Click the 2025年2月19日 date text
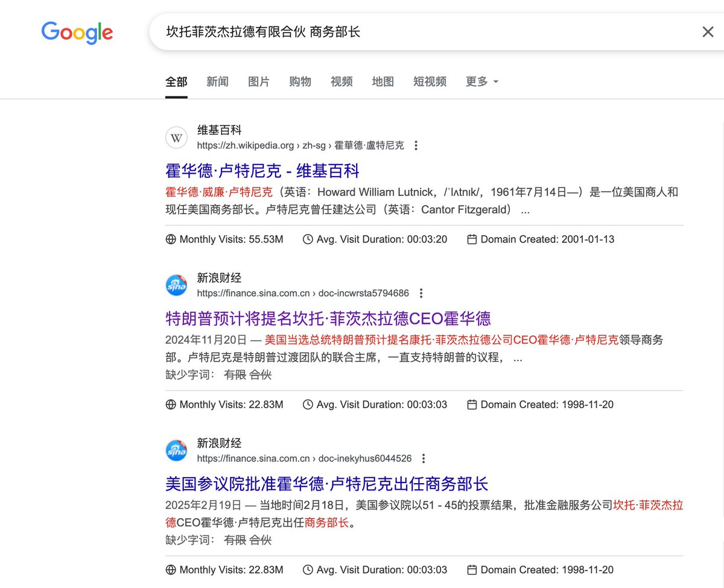 [203, 505]
